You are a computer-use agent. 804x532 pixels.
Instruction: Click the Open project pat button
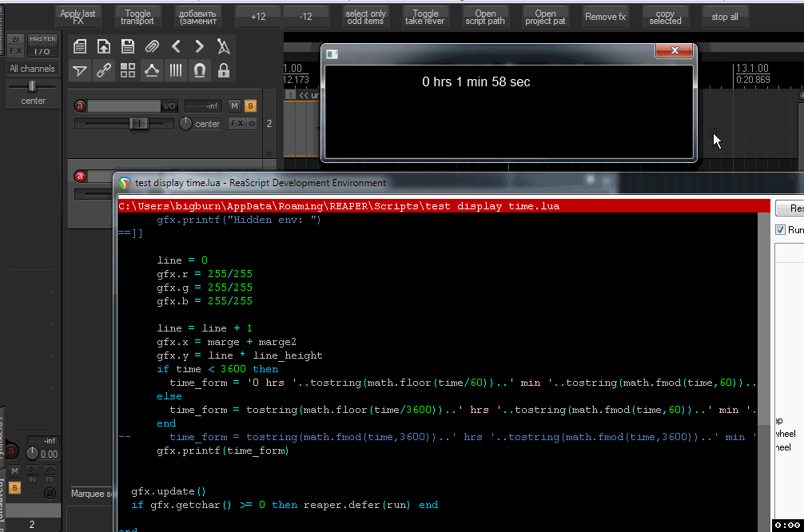tap(545, 17)
